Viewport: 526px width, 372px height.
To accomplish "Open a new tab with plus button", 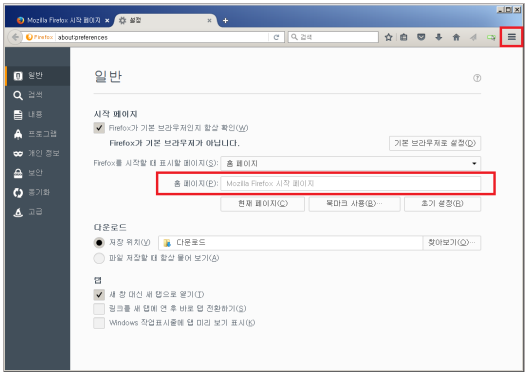I will click(225, 21).
